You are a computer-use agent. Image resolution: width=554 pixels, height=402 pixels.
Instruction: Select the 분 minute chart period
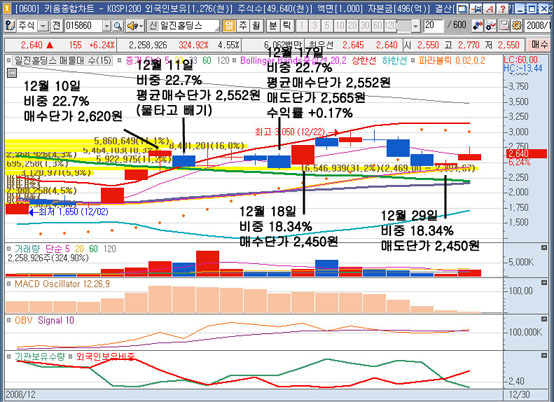point(273,25)
